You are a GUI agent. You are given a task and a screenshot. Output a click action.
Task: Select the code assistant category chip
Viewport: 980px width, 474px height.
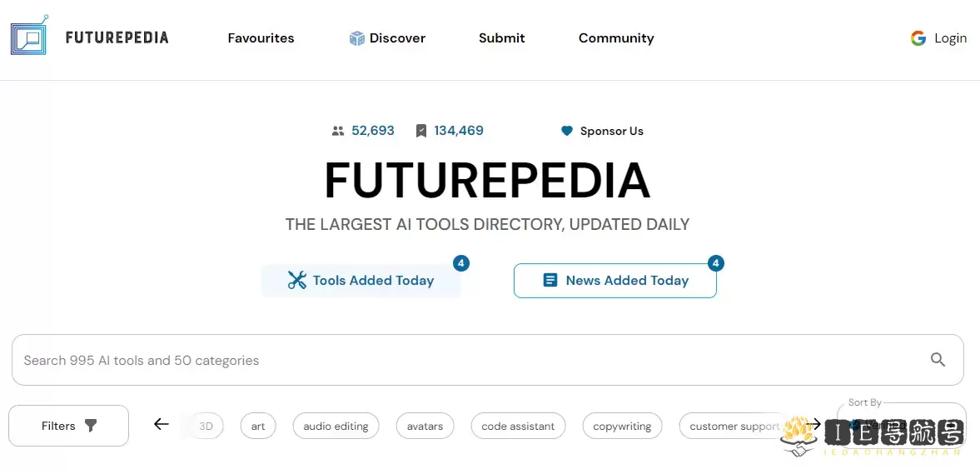(518, 427)
